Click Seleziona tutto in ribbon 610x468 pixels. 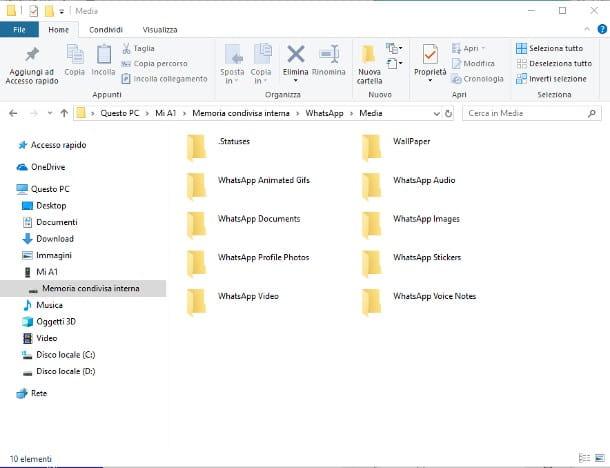(x=550, y=48)
